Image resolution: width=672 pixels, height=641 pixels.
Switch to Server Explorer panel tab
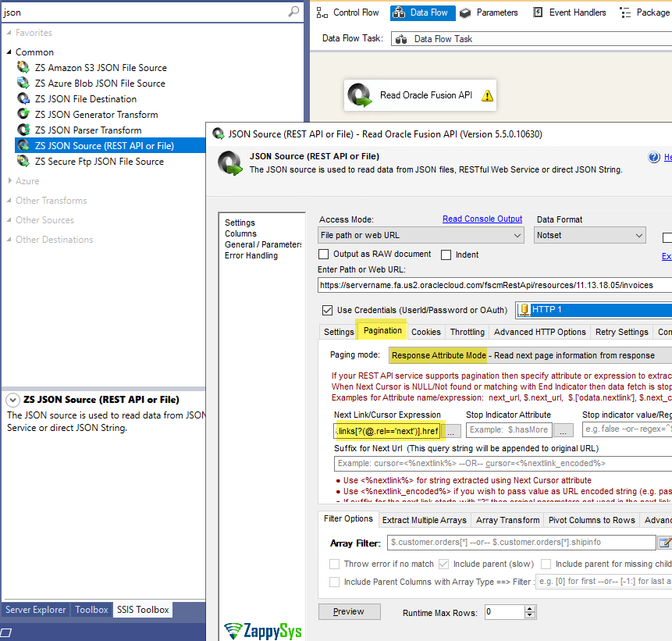(36, 609)
